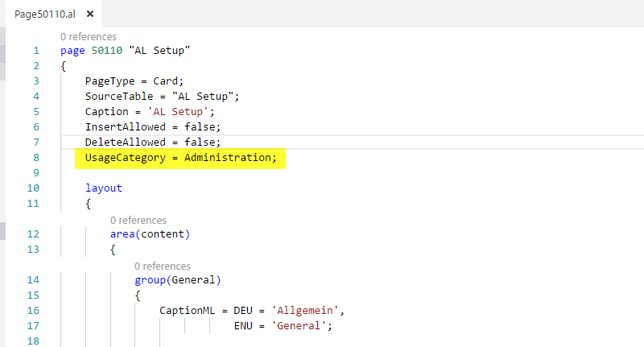Click the value 'Allgemein' on line 16
Screen dimensions: 644x347
pyautogui.click(x=305, y=311)
